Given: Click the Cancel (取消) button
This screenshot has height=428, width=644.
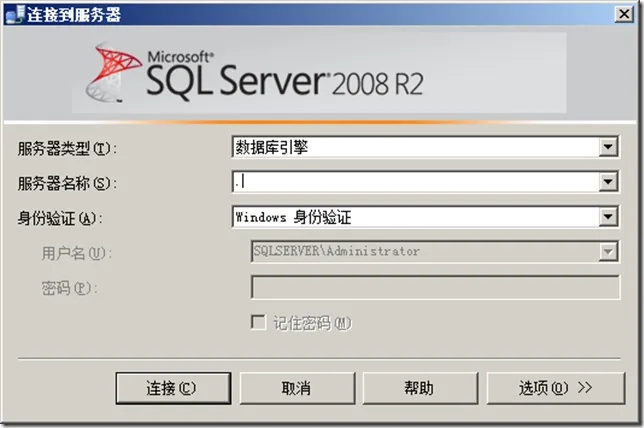Looking at the screenshot, I should click(x=297, y=388).
